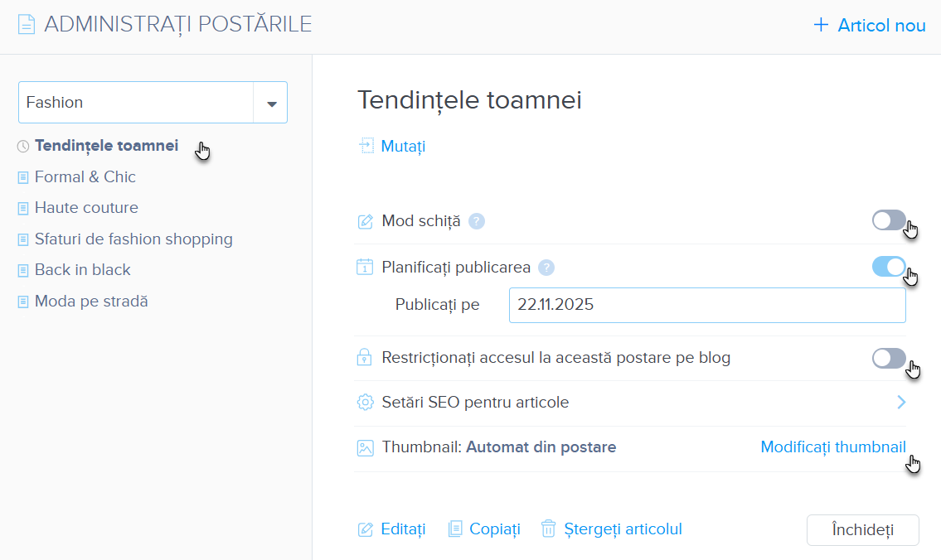941x560 pixels.
Task: Create a new post via Articol nou
Action: (x=870, y=26)
